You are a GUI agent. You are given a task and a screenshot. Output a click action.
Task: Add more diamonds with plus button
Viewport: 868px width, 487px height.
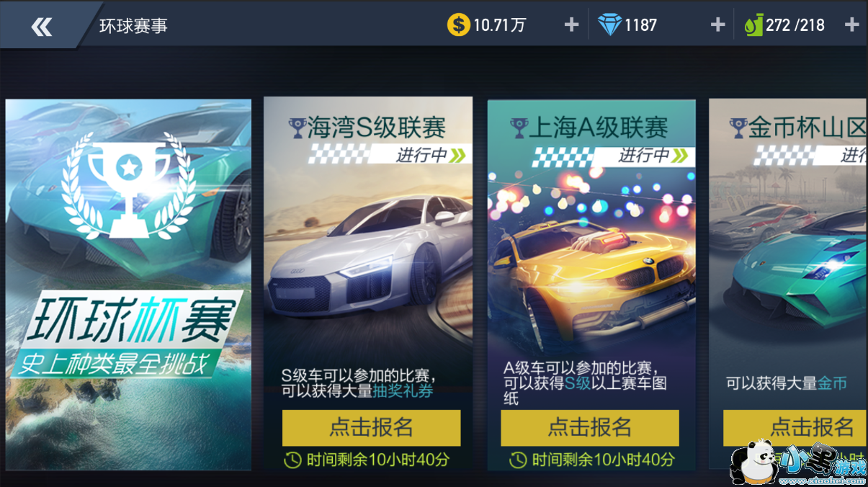717,25
